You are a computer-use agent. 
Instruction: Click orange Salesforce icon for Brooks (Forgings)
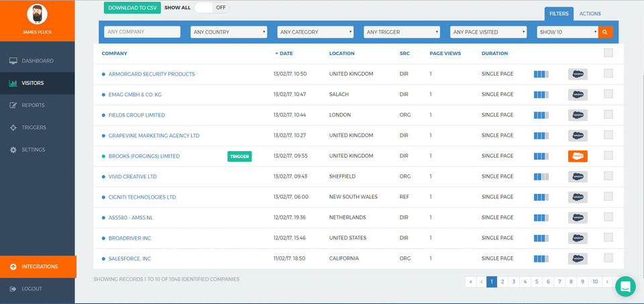[578, 156]
